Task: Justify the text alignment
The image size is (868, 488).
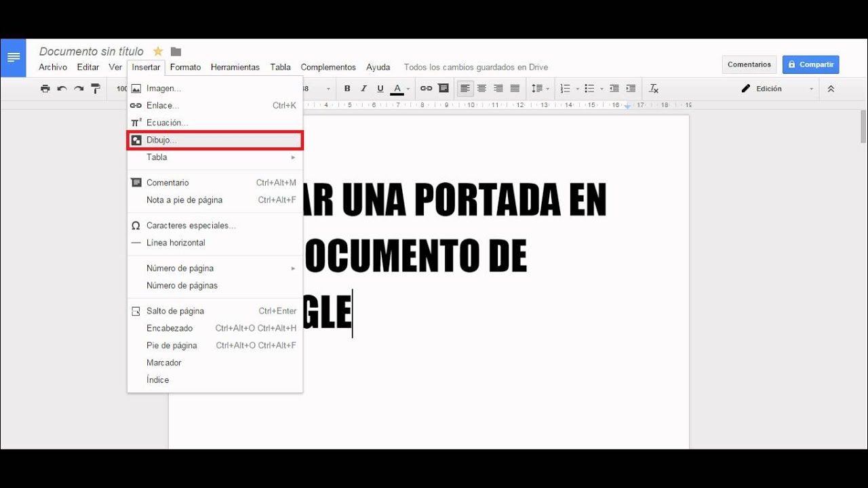Action: 515,89
